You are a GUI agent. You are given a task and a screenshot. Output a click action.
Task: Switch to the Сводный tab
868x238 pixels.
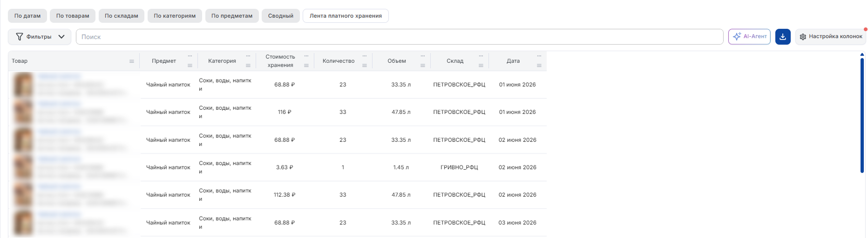(x=281, y=16)
